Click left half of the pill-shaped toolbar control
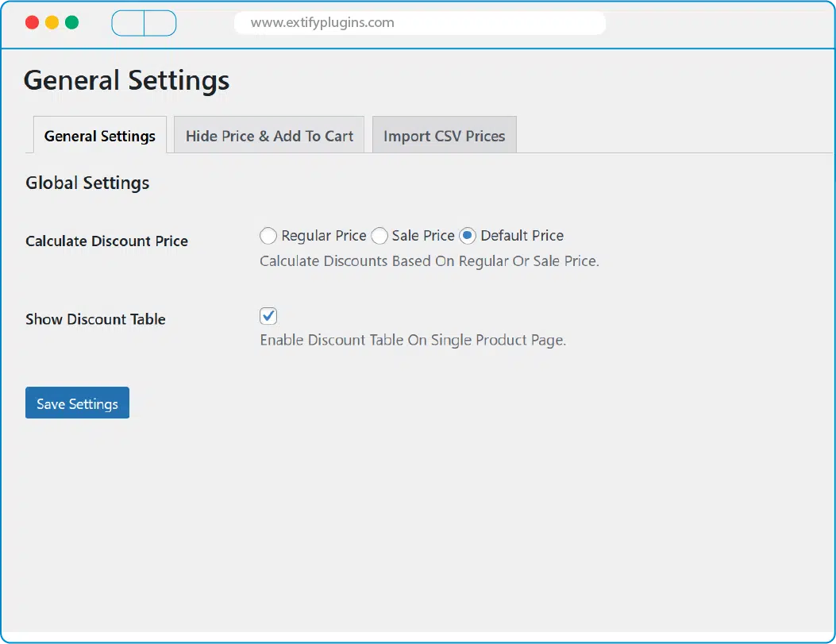The width and height of the screenshot is (836, 644). pyautogui.click(x=128, y=23)
